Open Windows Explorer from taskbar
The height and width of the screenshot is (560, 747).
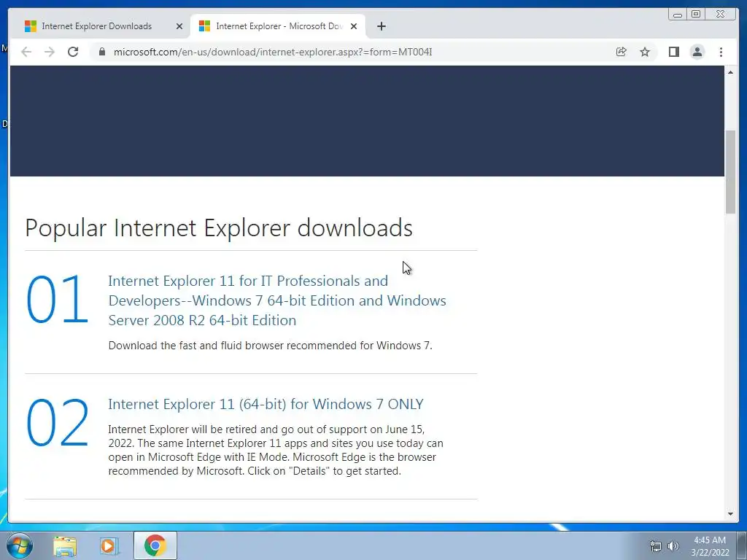(x=65, y=545)
